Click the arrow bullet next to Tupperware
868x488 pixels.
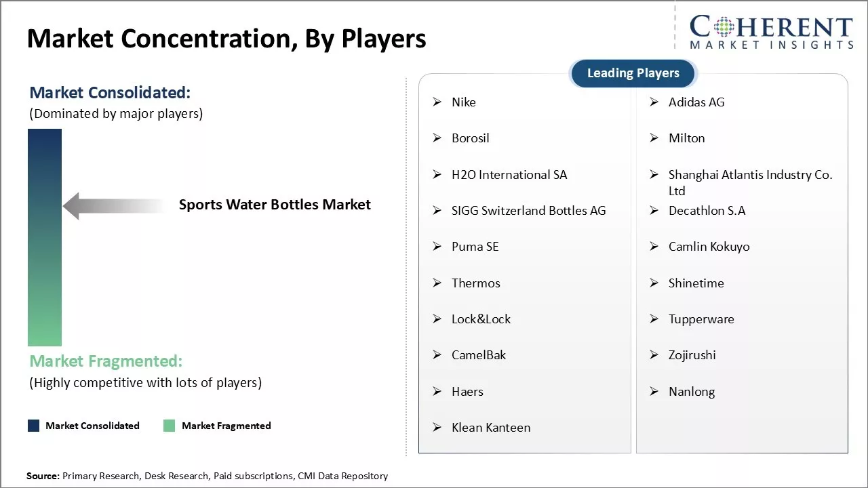(654, 319)
